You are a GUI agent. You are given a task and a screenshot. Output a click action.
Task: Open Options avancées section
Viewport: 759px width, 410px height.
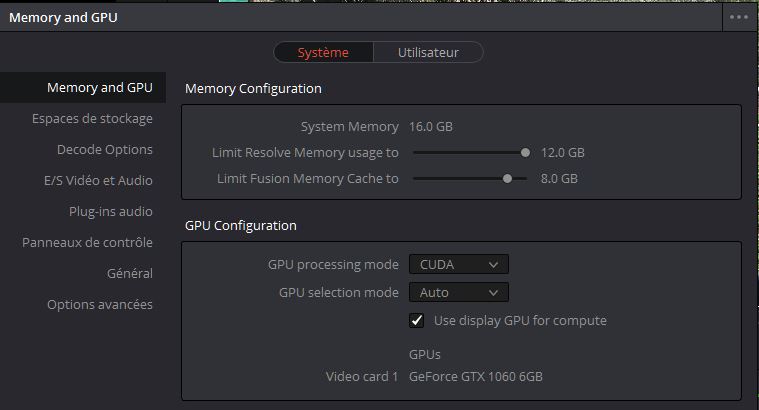click(100, 304)
